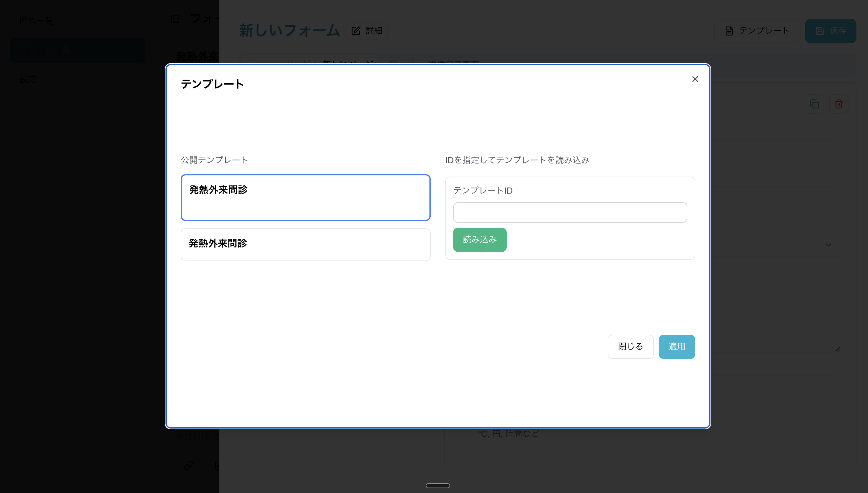
Task: Click the 閉じる button
Action: 630,346
